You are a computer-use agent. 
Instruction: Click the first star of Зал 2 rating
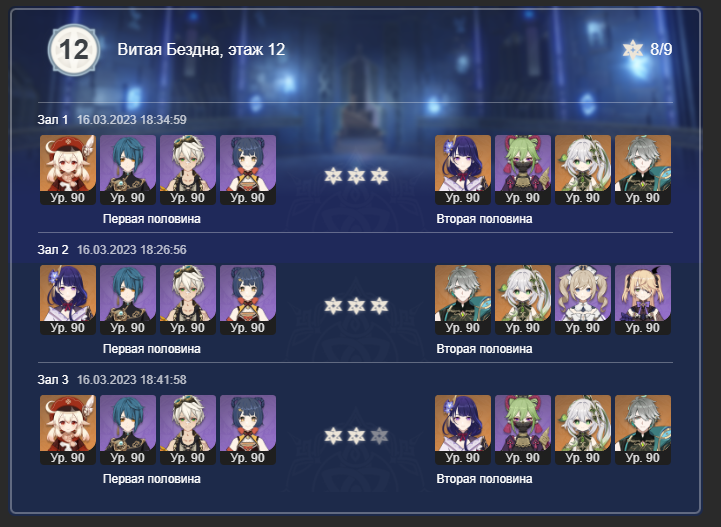point(333,306)
